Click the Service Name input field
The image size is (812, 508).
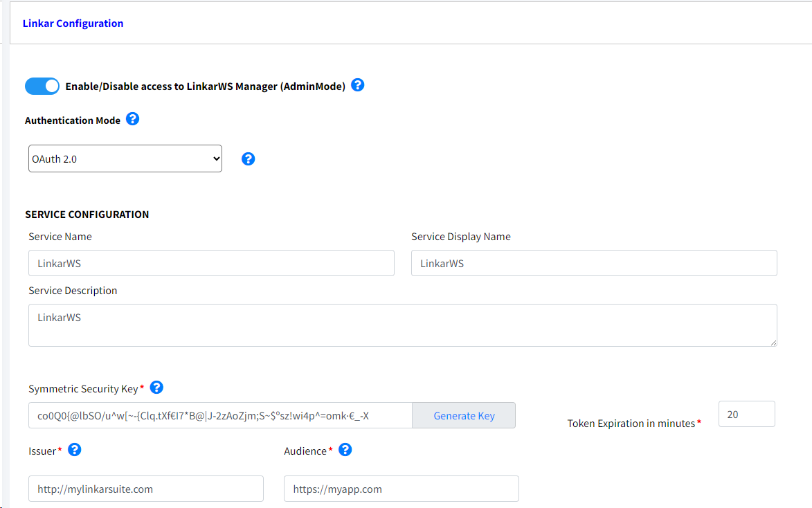click(211, 264)
